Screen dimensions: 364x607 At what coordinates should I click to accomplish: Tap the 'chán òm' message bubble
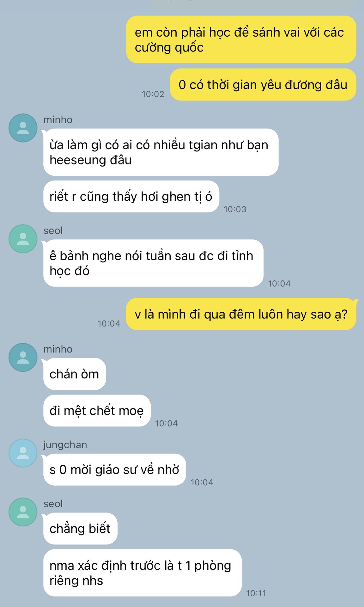[75, 374]
